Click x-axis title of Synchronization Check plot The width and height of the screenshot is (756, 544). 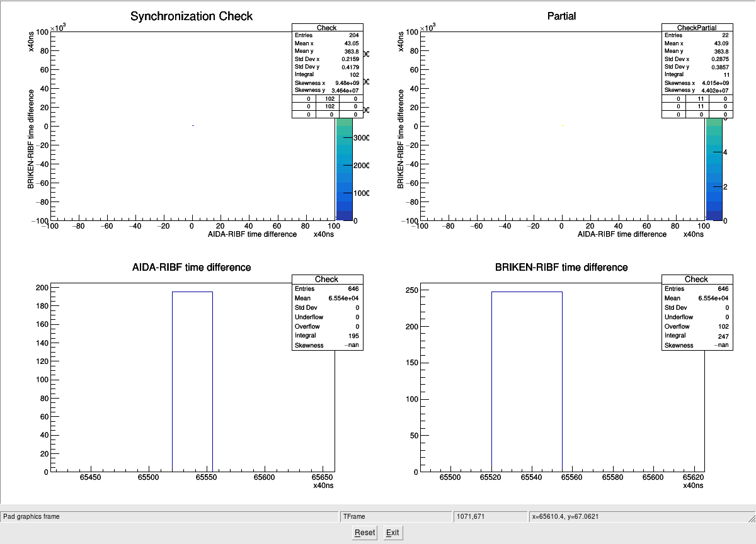[252, 234]
